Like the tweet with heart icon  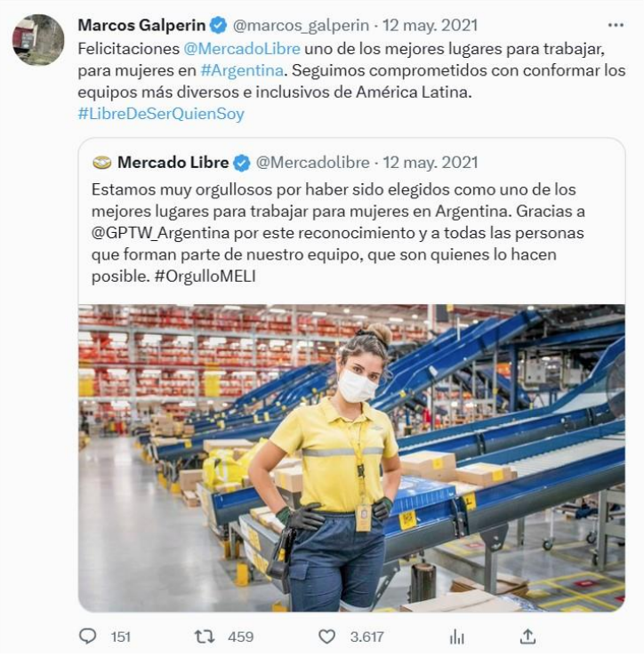(x=326, y=637)
